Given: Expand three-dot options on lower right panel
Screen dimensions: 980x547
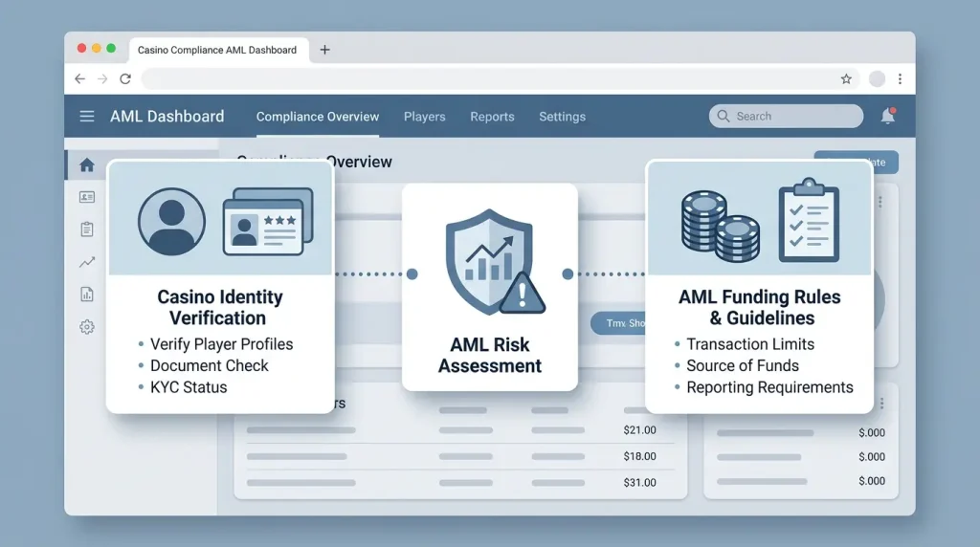Looking at the screenshot, I should click(x=881, y=404).
